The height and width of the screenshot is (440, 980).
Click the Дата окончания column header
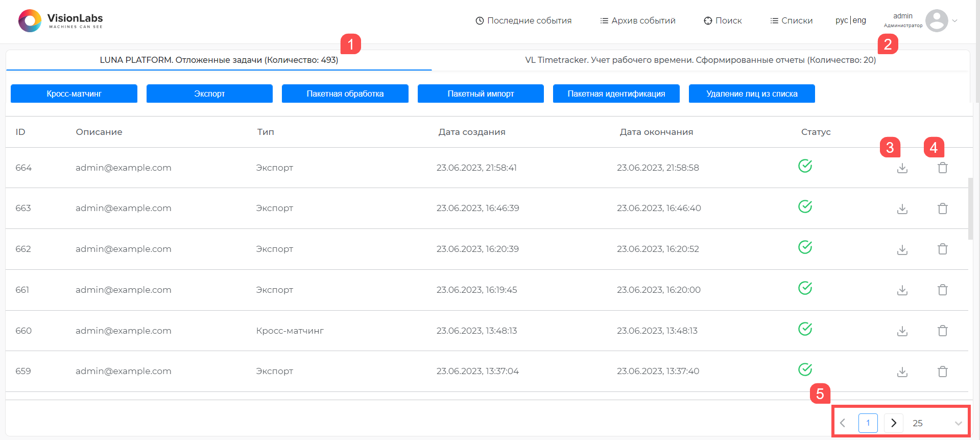656,132
